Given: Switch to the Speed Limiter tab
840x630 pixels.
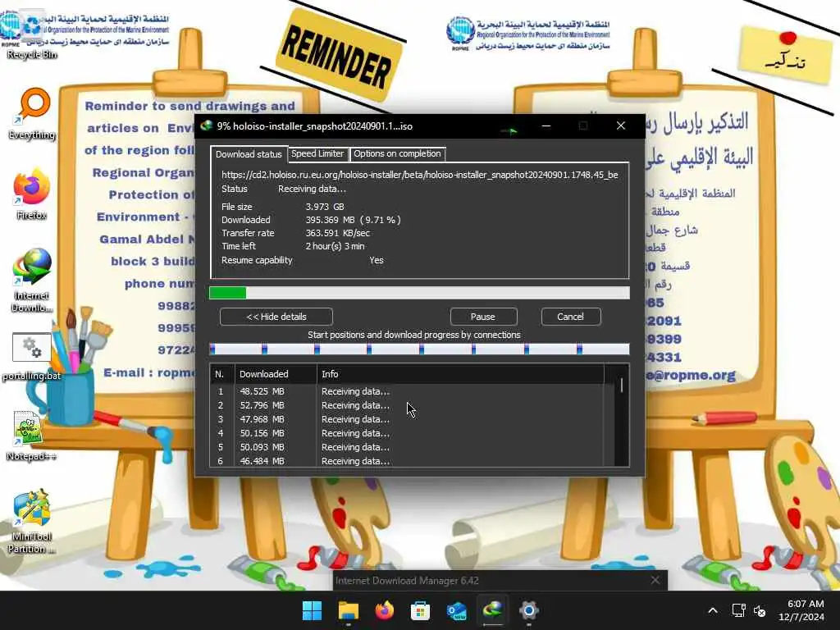Looking at the screenshot, I should pyautogui.click(x=317, y=153).
